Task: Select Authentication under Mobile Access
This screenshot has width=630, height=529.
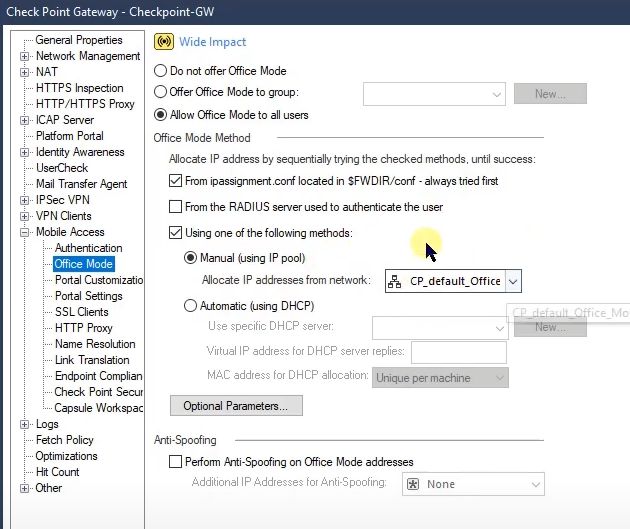Action: click(x=88, y=248)
